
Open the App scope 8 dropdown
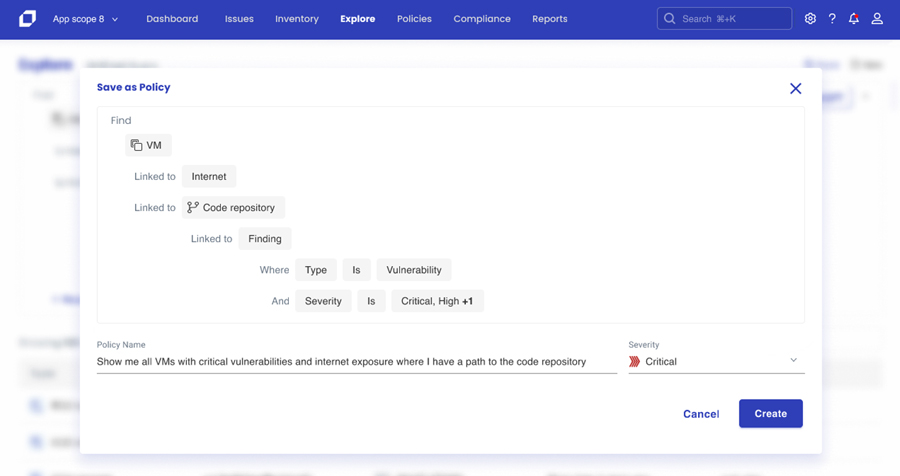tap(85, 19)
